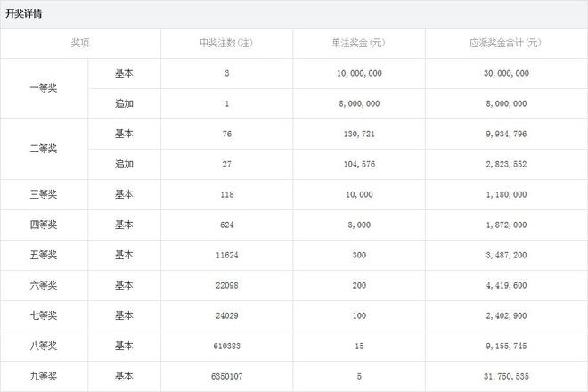Click the winner count 118
The width and height of the screenshot is (588, 392).
[227, 195]
